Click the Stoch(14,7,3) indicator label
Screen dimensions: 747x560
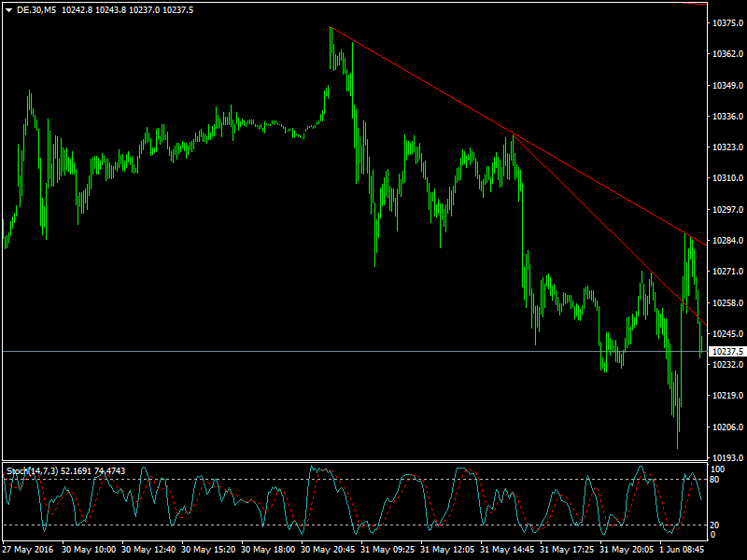point(35,470)
